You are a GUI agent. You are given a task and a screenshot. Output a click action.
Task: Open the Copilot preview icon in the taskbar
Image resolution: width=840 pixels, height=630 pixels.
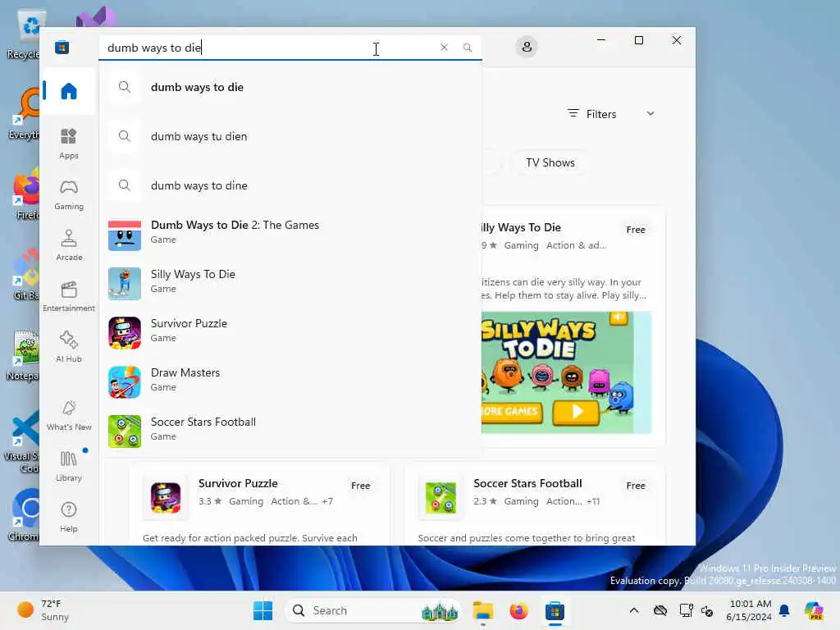(814, 610)
